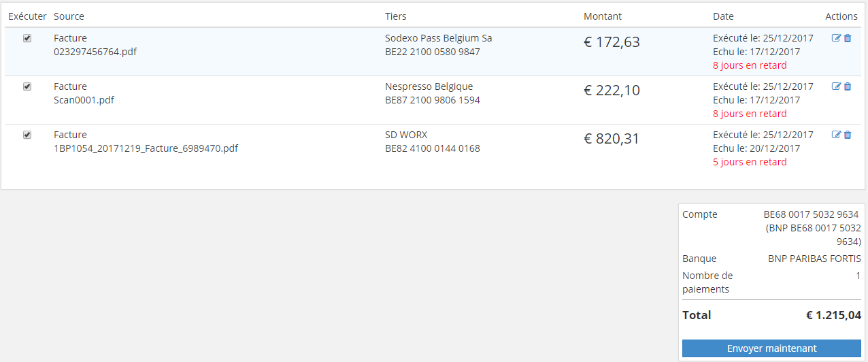Screen dimensions: 868x362
Task: Uncheck Exécuter for Sodexo invoice
Action: 27,38
